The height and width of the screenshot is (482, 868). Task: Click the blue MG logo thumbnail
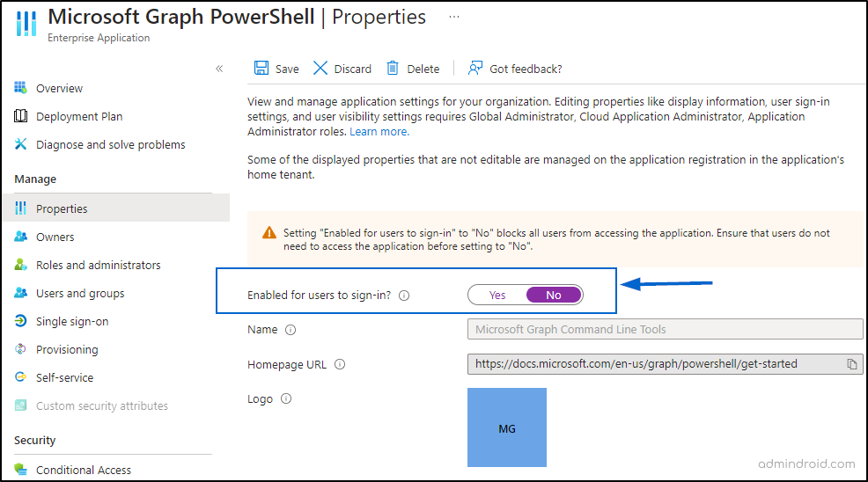point(506,427)
